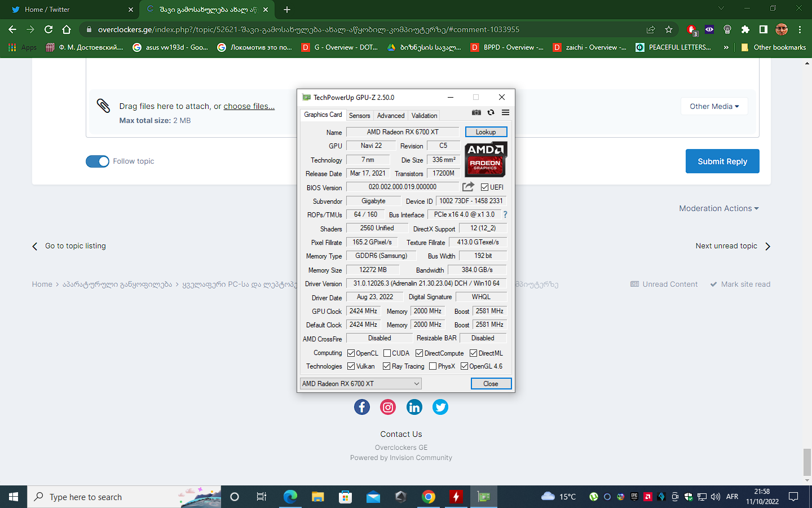812x508 pixels.
Task: Open Chrome three-dot menu
Action: [x=800, y=29]
